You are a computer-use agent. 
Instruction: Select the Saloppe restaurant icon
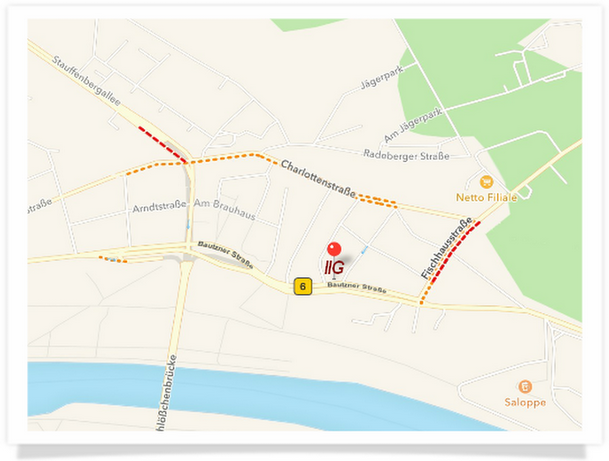(525, 386)
